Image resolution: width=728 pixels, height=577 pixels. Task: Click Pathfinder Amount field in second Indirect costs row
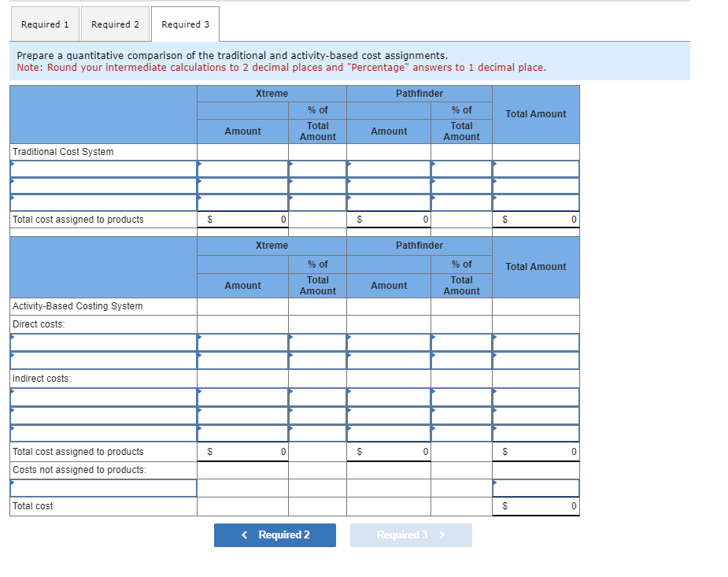389,416
